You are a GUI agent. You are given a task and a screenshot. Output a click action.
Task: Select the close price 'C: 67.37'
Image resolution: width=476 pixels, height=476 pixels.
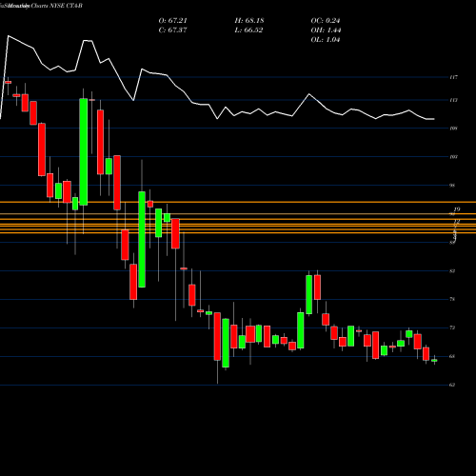click(173, 30)
